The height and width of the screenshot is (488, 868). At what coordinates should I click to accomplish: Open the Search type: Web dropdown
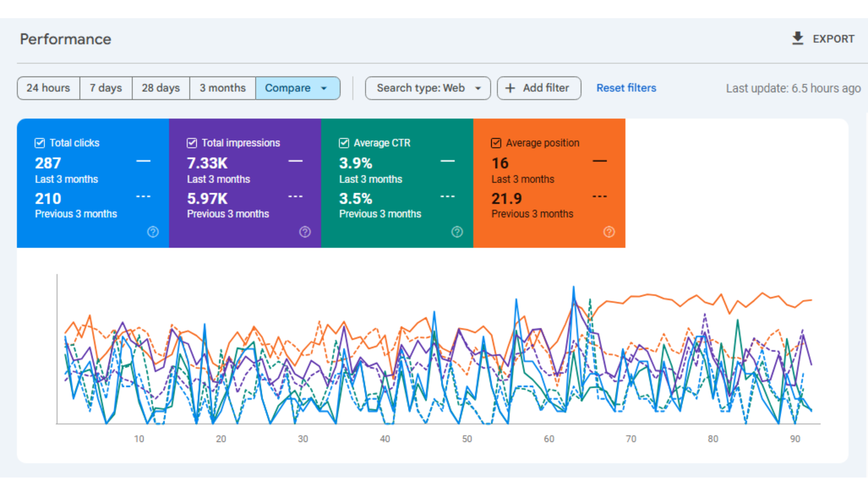point(428,88)
